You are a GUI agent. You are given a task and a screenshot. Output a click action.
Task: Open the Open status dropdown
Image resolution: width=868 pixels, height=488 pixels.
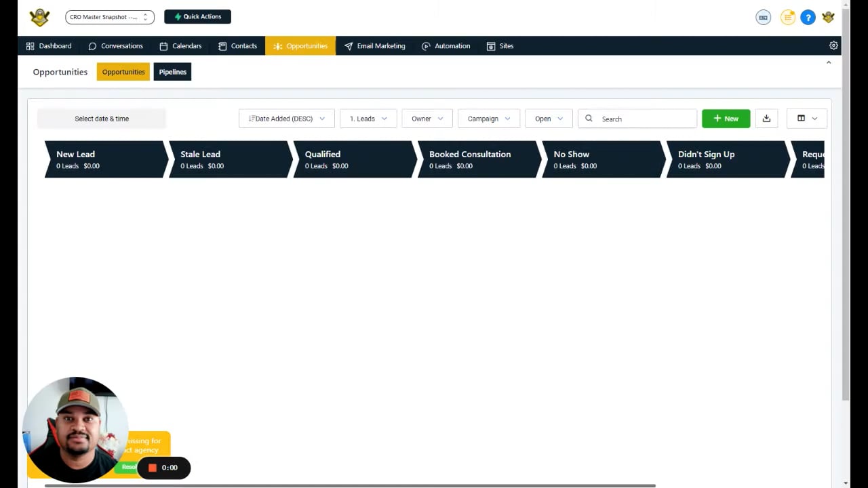coord(549,119)
